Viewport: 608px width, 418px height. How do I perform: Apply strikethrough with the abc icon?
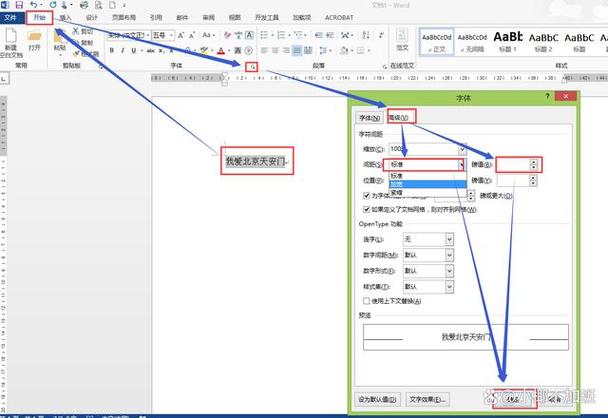tap(151, 50)
